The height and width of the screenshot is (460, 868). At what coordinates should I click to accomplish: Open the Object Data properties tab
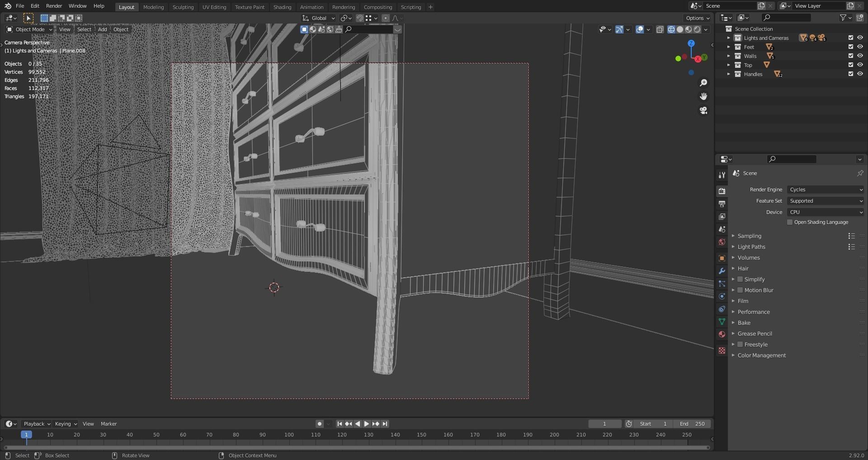(722, 322)
